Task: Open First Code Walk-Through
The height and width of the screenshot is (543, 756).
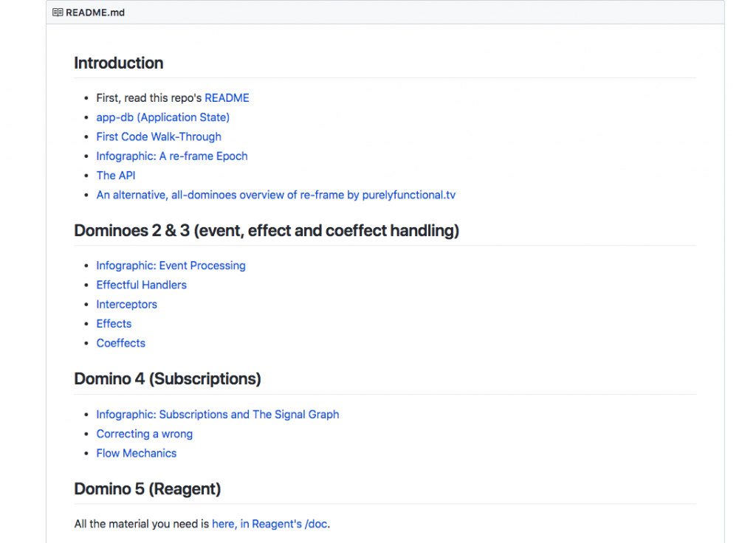Action: (x=159, y=136)
